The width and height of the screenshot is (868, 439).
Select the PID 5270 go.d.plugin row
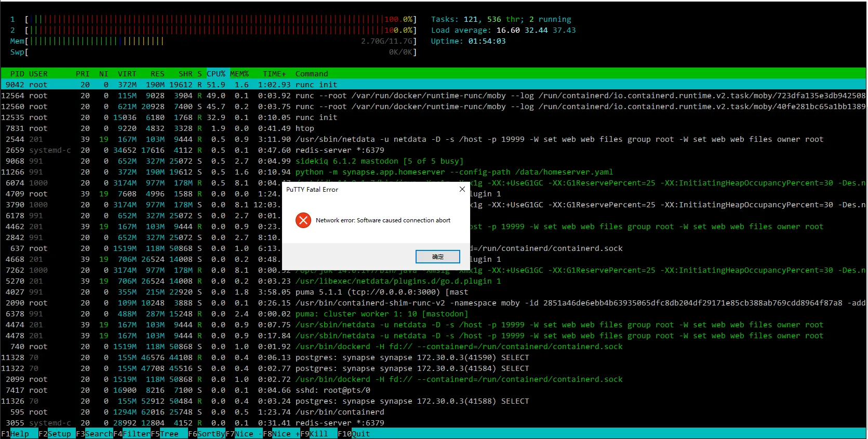[x=433, y=281]
